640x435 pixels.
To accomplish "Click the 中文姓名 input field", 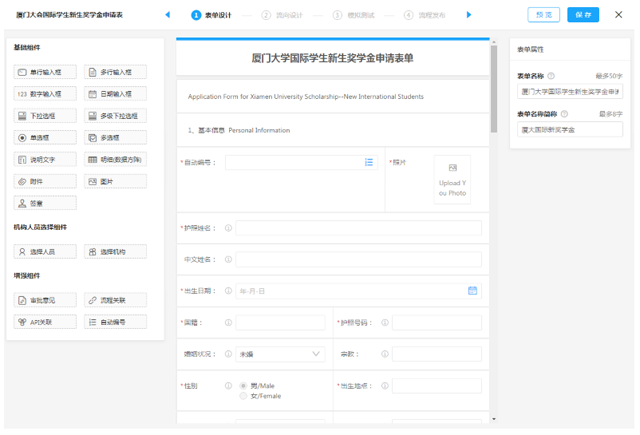I will click(358, 259).
